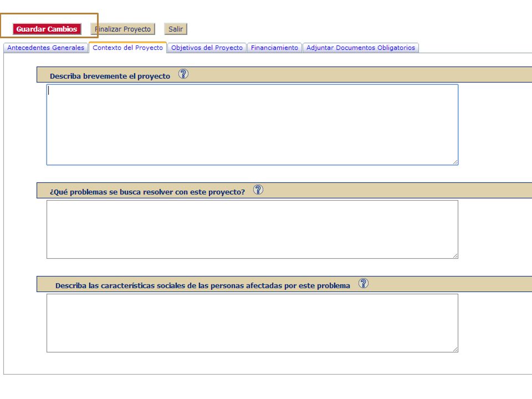Open the Objetivos del Proyecto tab

point(207,48)
